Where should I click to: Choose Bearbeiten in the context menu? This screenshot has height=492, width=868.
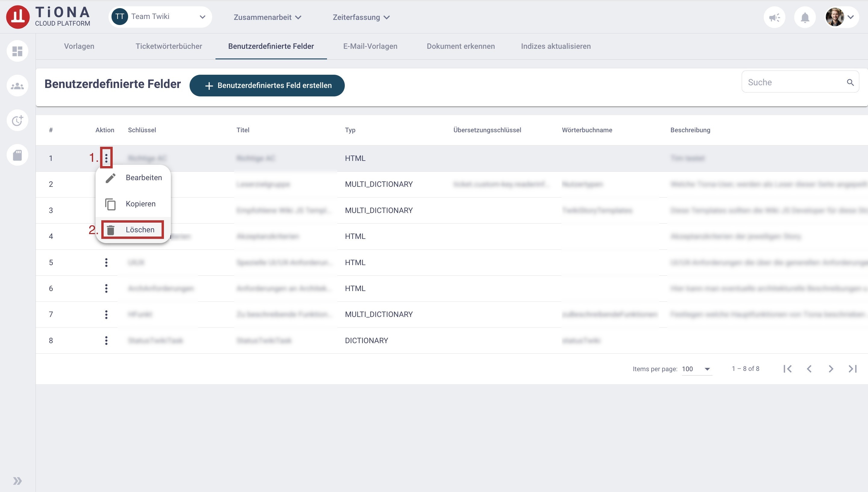[134, 178]
